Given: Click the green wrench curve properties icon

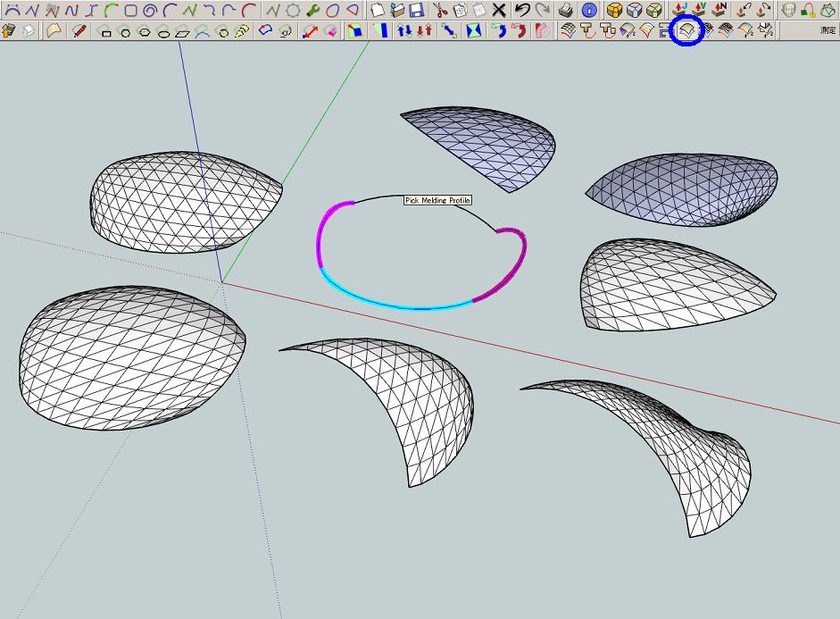Looking at the screenshot, I should point(312,10).
